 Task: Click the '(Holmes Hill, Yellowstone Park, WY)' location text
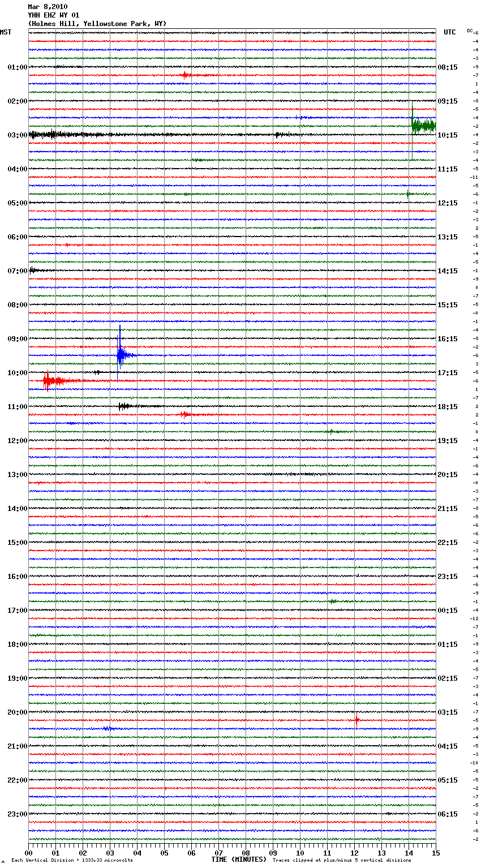pos(97,24)
